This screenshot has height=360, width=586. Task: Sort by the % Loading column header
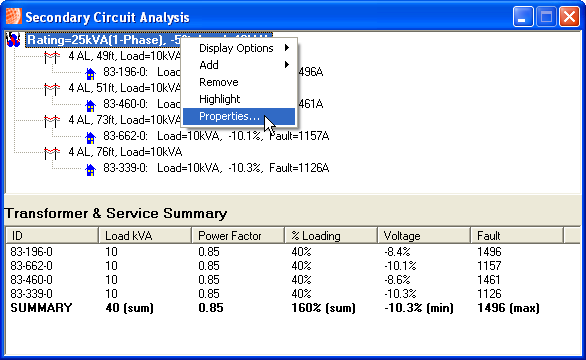331,236
